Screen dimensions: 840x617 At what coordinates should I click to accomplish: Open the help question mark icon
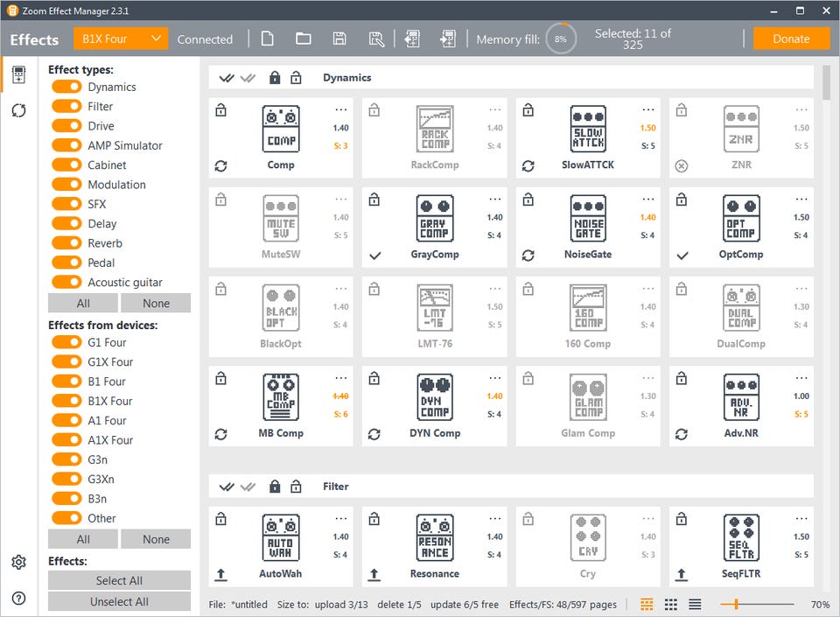tap(18, 599)
